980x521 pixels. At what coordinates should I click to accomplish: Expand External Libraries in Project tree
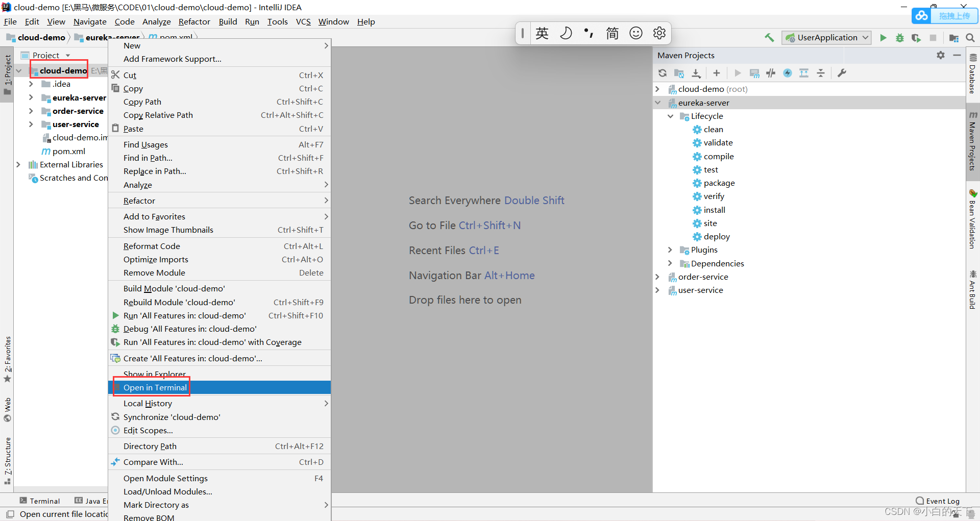[x=18, y=164]
